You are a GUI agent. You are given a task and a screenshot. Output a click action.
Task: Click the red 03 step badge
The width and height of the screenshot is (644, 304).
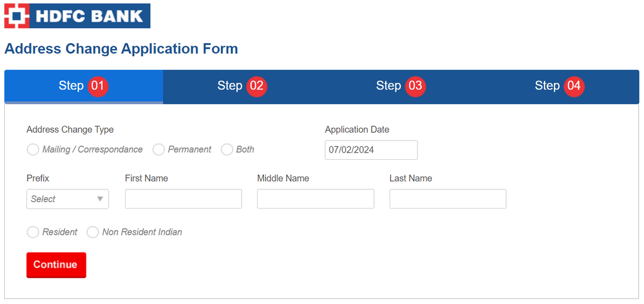[x=415, y=86]
